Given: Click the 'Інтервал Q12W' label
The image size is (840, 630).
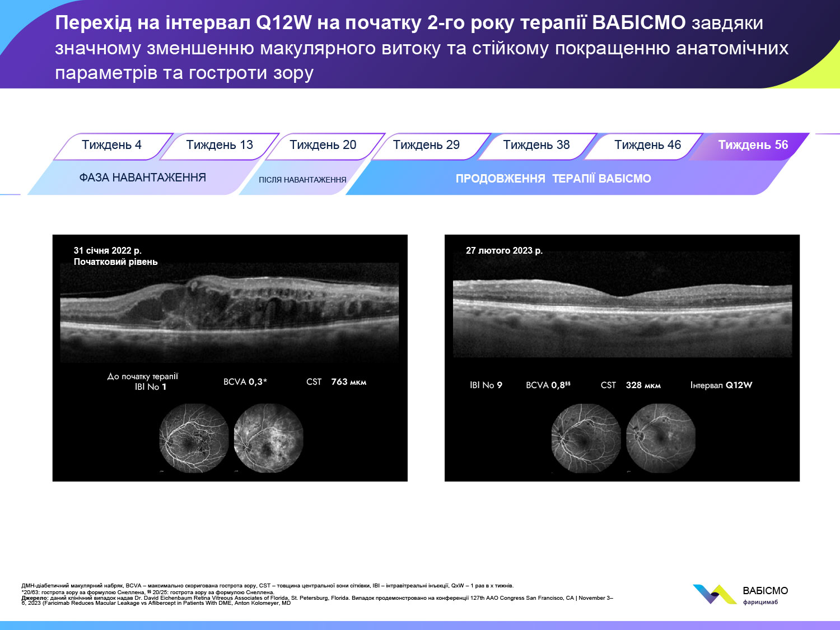Looking at the screenshot, I should (x=721, y=385).
